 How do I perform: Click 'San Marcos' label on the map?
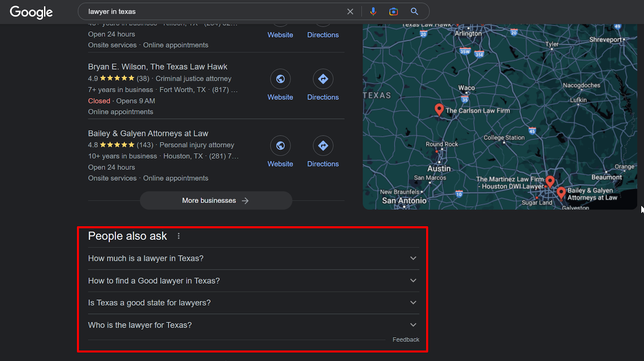(x=430, y=178)
